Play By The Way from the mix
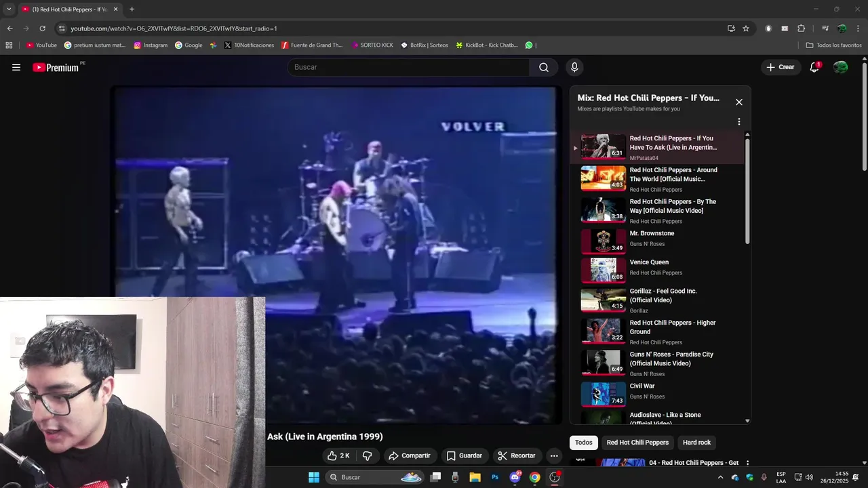This screenshot has height=488, width=868. tap(657, 211)
